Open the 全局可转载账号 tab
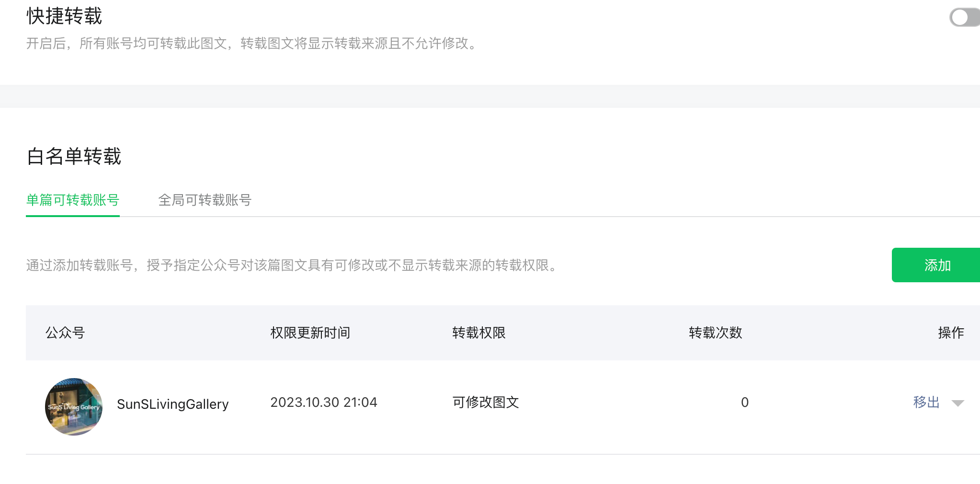 [x=205, y=200]
